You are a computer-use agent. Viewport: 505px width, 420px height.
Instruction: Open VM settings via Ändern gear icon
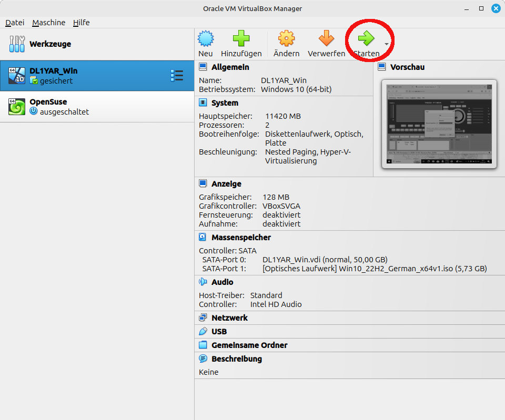[286, 39]
